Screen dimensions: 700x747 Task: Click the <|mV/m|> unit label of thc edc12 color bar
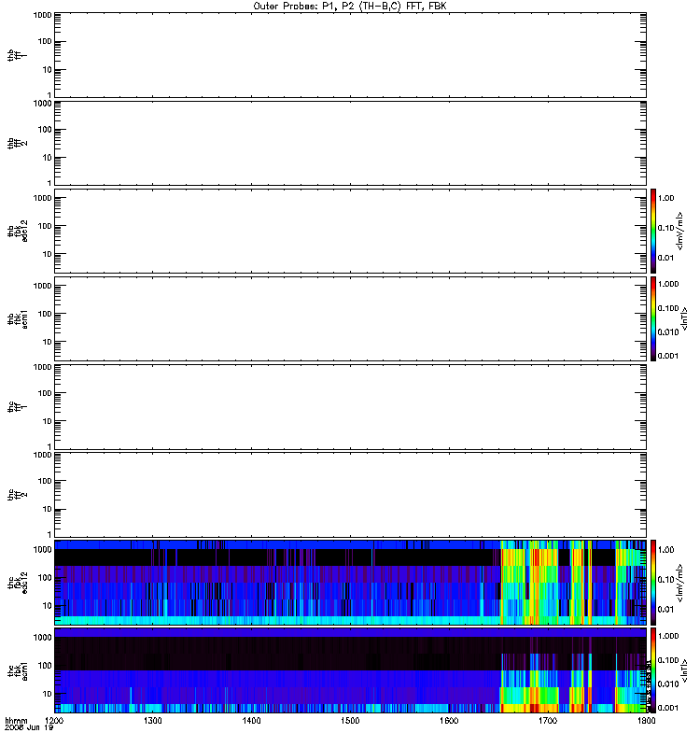click(x=679, y=583)
